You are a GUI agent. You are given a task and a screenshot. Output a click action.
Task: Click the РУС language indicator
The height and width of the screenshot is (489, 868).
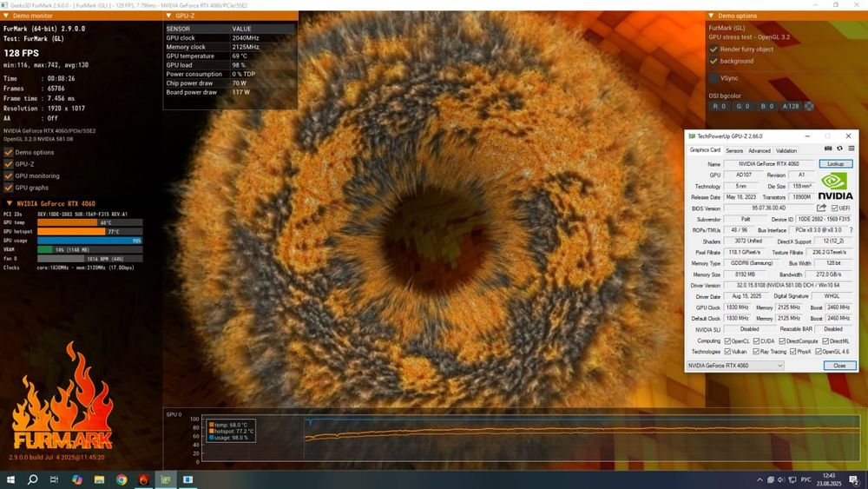[x=806, y=479]
